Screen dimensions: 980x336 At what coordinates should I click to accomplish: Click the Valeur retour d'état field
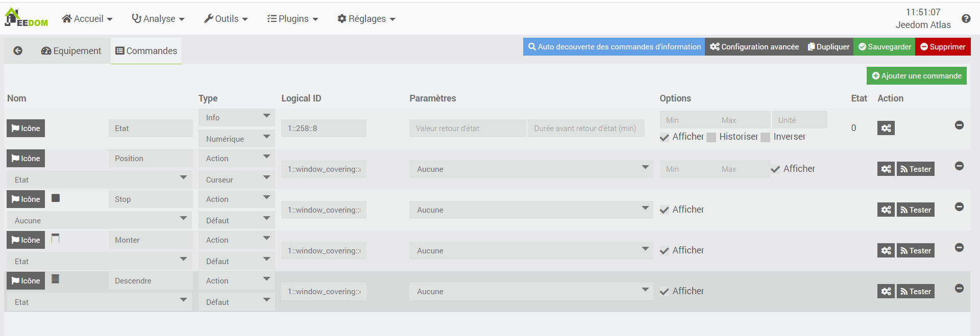click(x=468, y=128)
